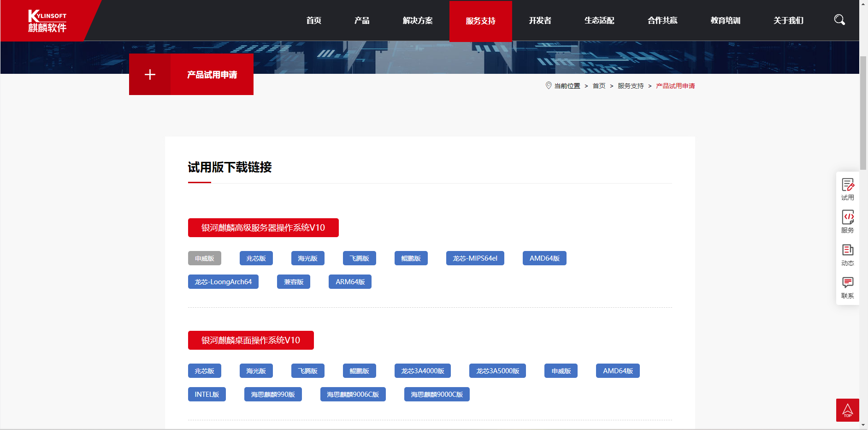The image size is (868, 430).
Task: Open the 试用 sidebar icon
Action: pyautogui.click(x=848, y=189)
